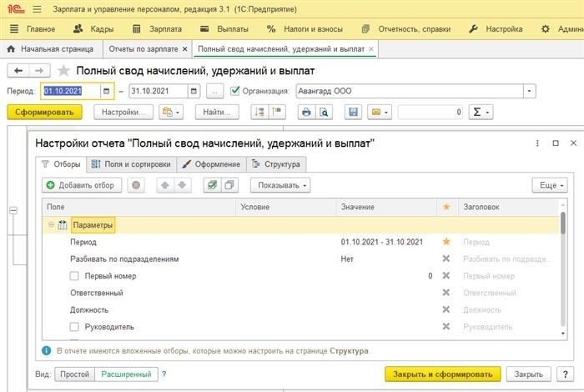
Task: Close the Отчеты по зарплате tab
Action: (184, 49)
